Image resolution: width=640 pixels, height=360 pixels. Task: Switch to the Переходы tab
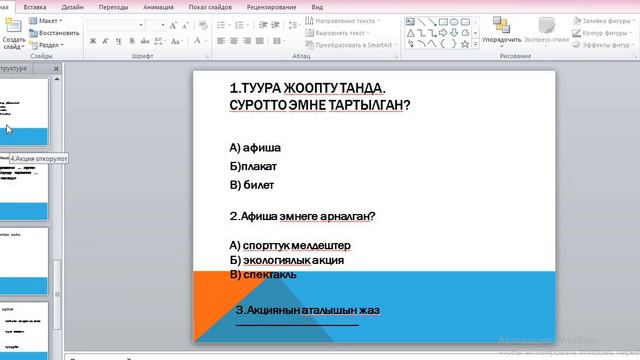coord(113,7)
